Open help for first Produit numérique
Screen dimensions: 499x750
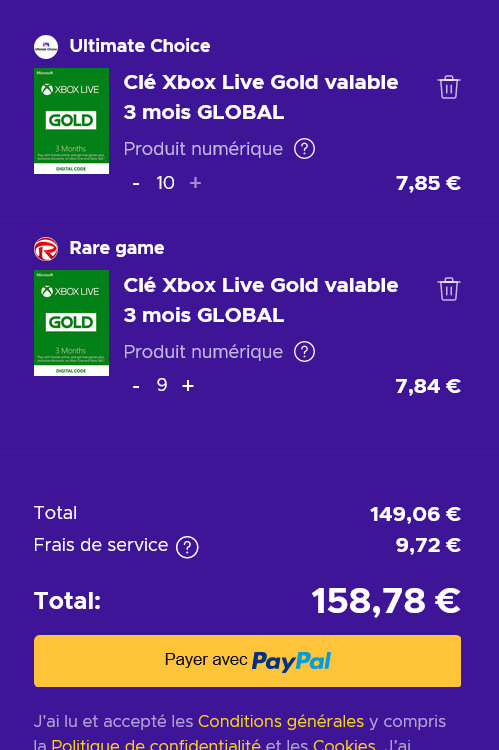coord(304,149)
